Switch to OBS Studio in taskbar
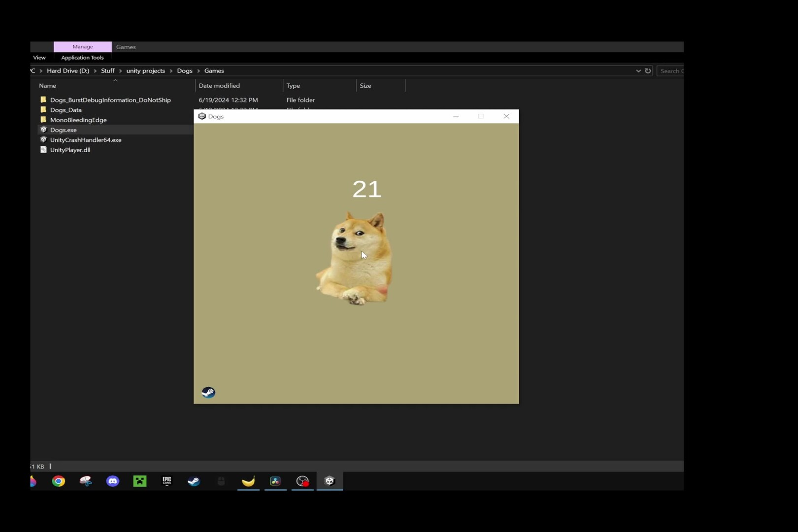Screen dimensions: 798x532 coord(302,481)
